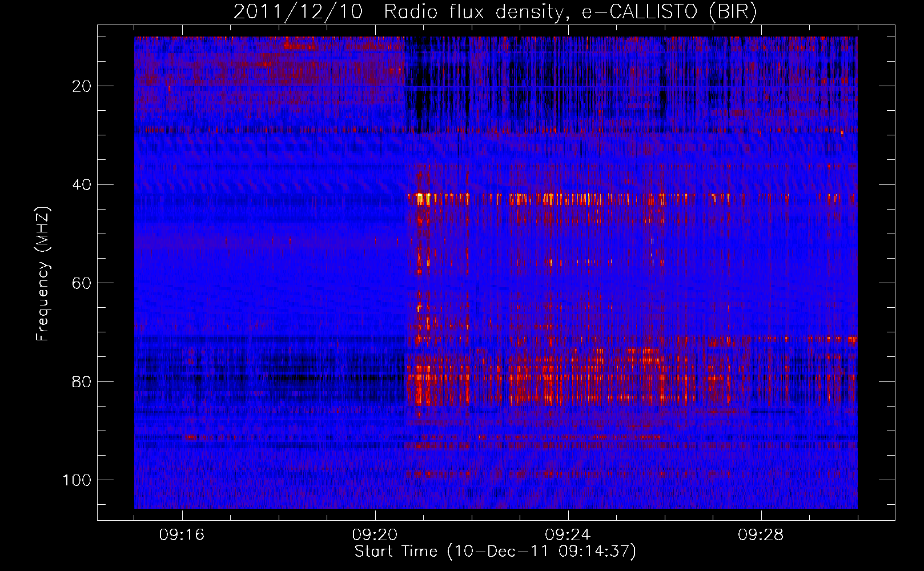This screenshot has height=571, width=924.
Task: Select the 'Frequency (MHZ)' axis label
Action: (43, 274)
